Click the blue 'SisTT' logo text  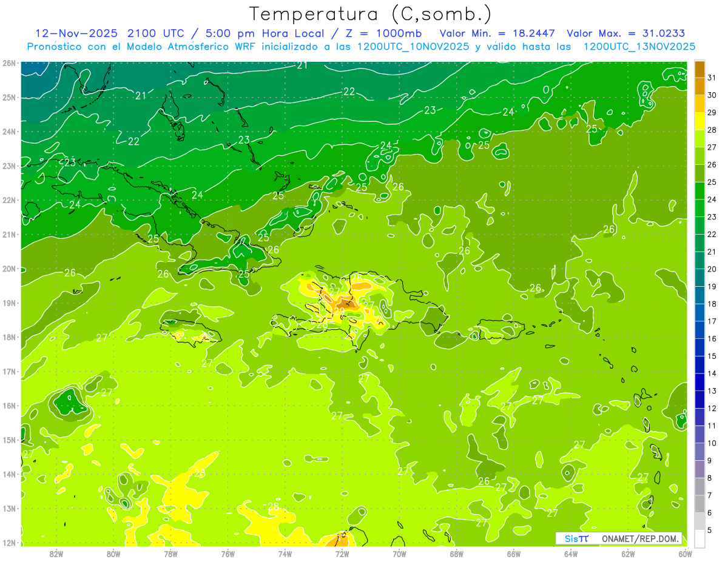576,538
